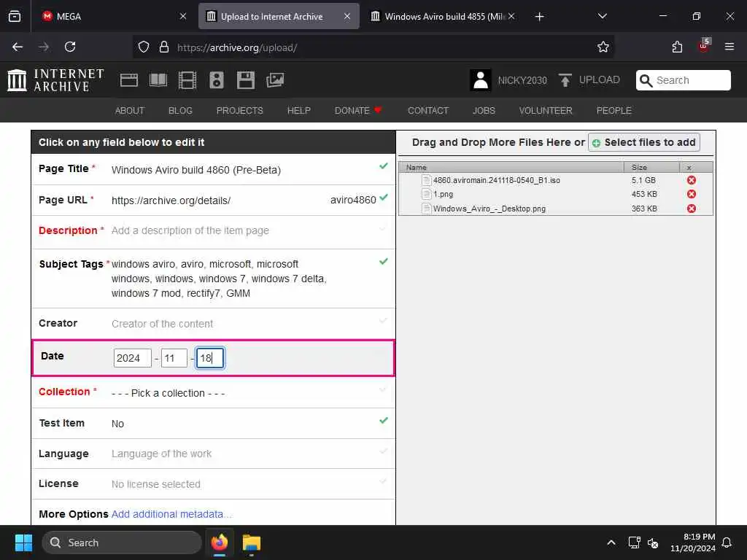Image resolution: width=747 pixels, height=560 pixels.
Task: Edit the date year field 2024
Action: 132,357
